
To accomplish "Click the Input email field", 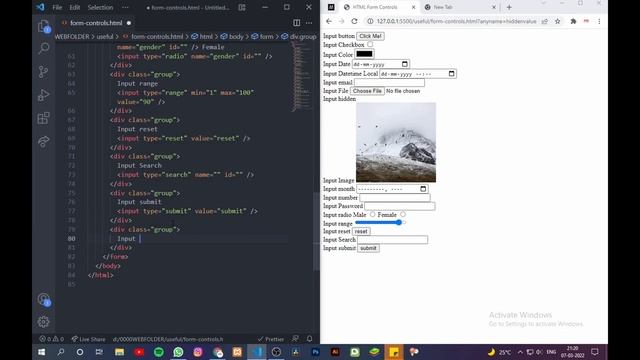I will coord(389,82).
